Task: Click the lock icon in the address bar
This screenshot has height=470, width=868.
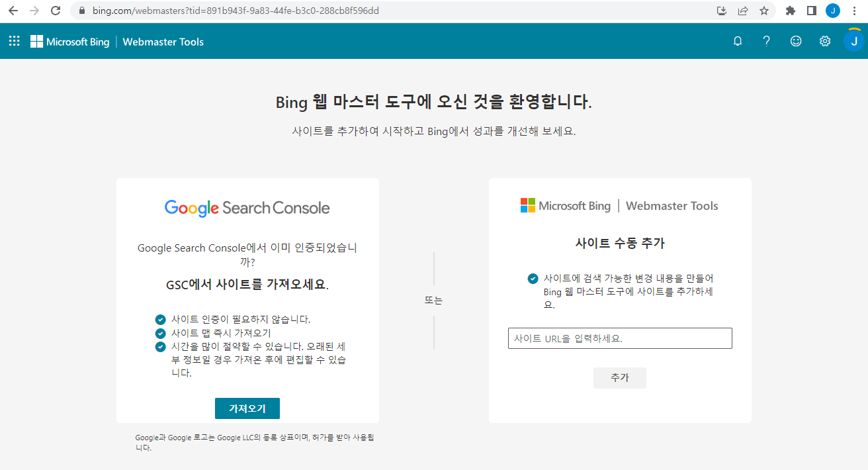Action: coord(81,11)
